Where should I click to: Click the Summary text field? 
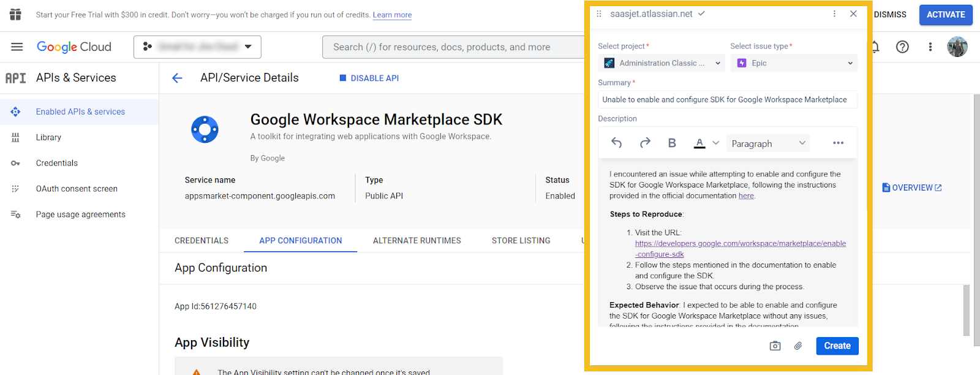727,100
